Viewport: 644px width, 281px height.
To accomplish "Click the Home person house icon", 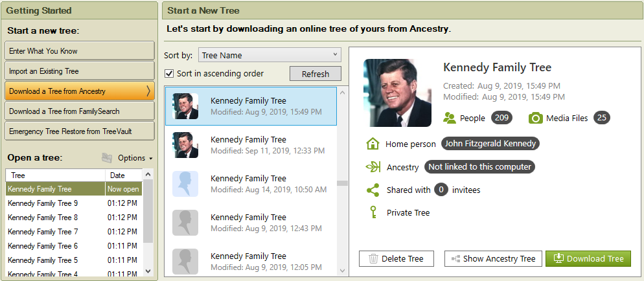I will pos(373,144).
